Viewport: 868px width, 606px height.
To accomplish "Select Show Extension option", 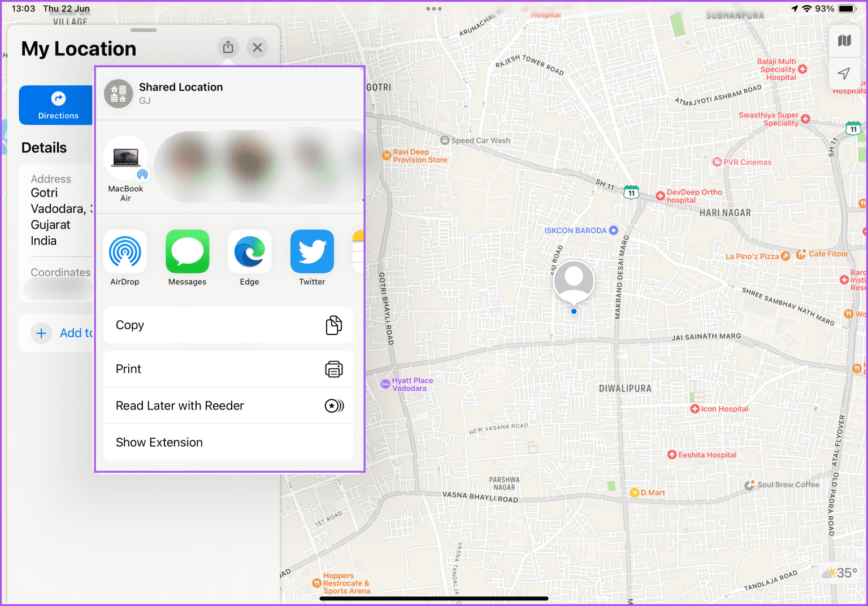I will 228,442.
